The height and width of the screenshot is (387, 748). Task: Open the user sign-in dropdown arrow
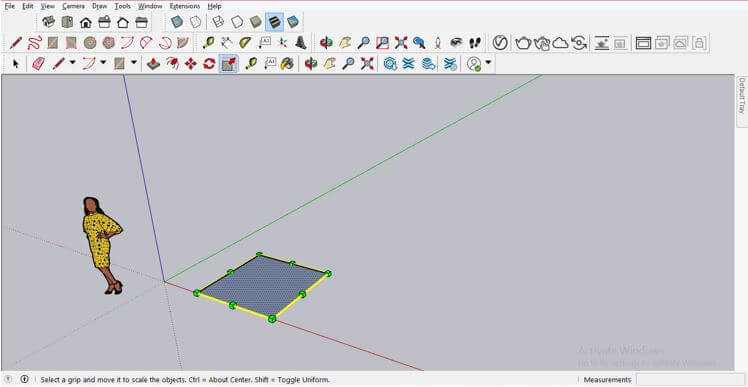click(x=488, y=62)
